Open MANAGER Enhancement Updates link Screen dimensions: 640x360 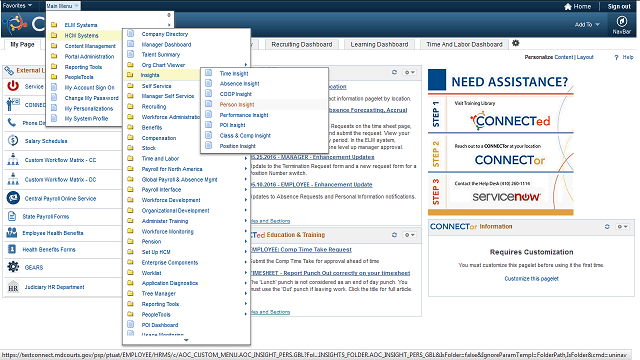click(x=312, y=157)
